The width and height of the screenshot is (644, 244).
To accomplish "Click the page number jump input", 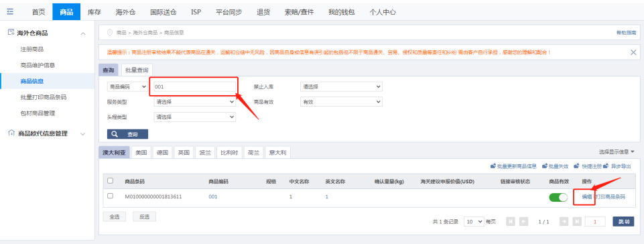I will [595, 221].
